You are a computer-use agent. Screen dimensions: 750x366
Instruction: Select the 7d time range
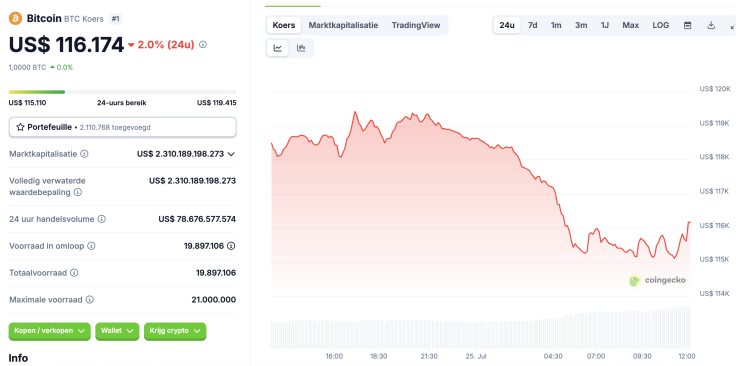point(532,25)
